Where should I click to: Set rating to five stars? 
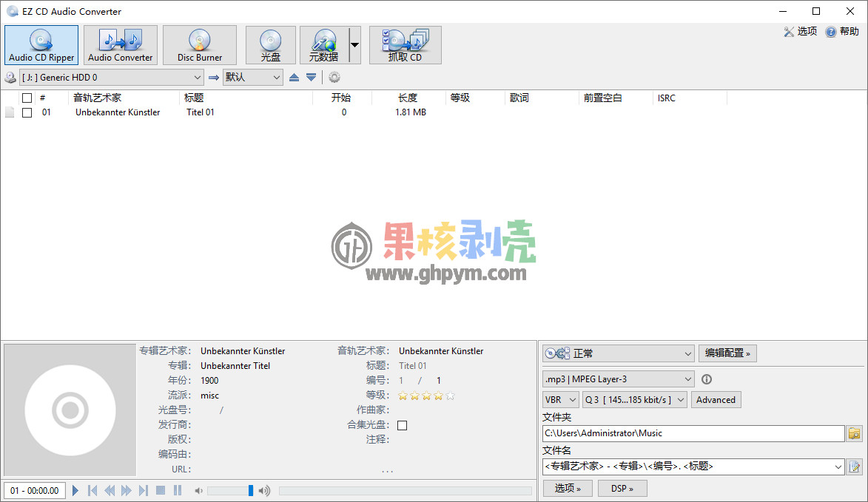tap(450, 396)
